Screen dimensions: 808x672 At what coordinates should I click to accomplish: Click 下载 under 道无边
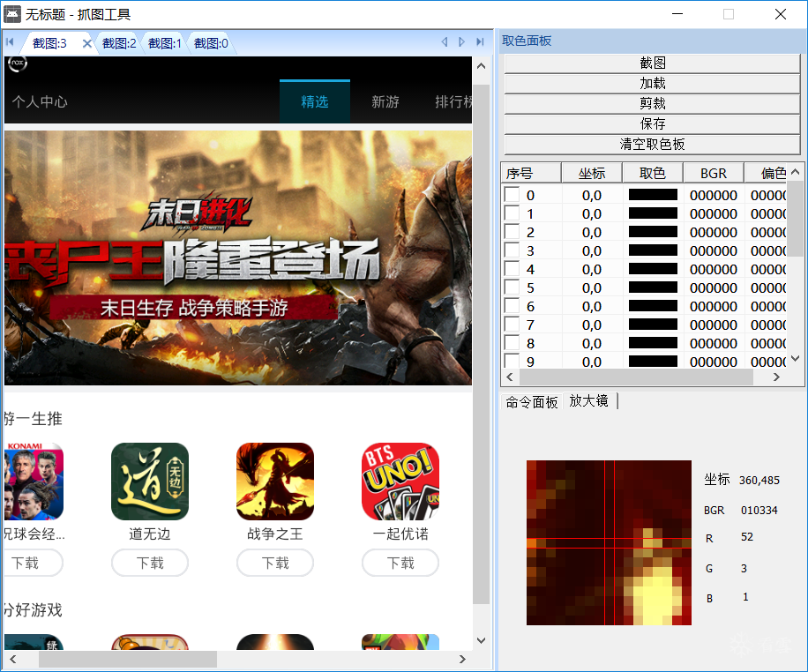[x=150, y=563]
